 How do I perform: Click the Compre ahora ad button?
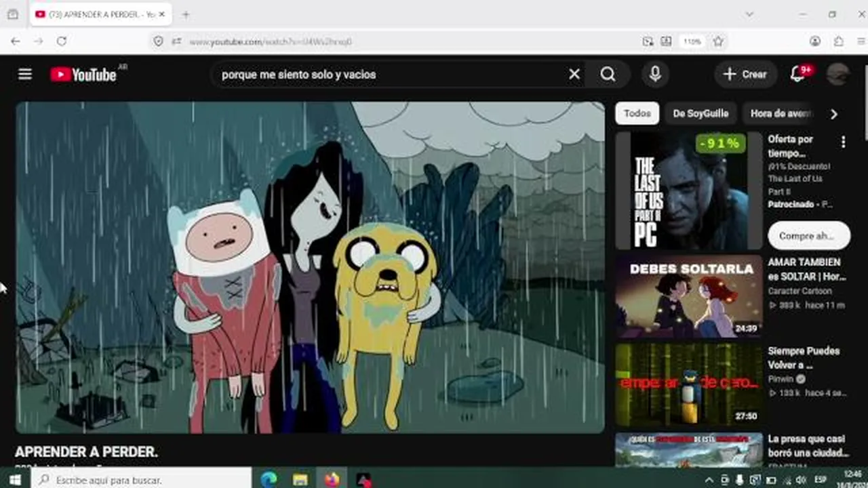pos(809,236)
